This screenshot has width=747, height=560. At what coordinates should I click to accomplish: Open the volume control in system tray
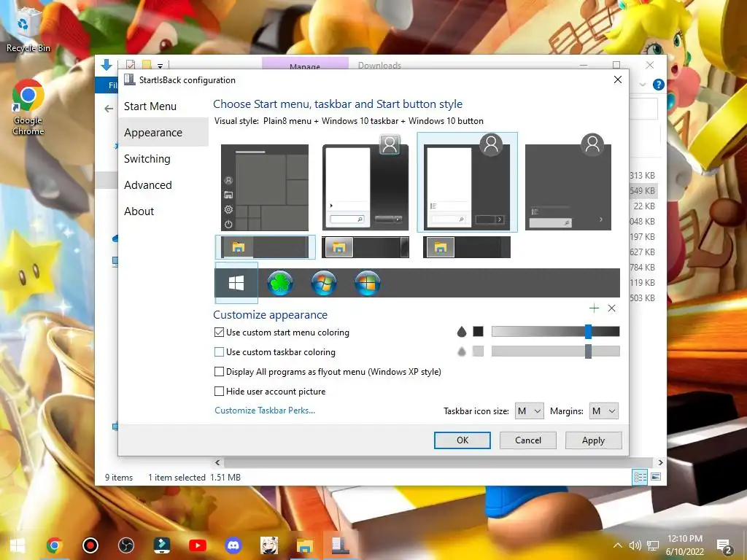point(635,545)
